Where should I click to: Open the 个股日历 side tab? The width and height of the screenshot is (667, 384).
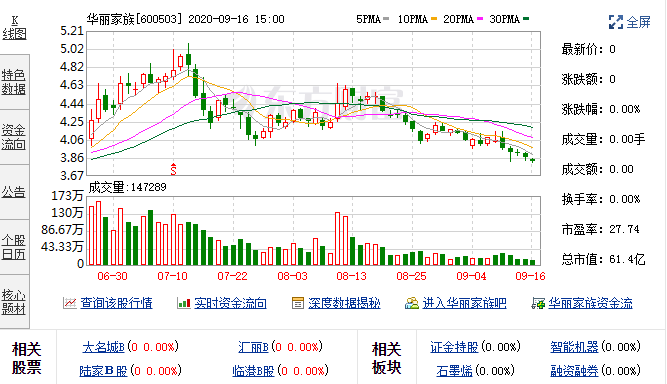14,247
